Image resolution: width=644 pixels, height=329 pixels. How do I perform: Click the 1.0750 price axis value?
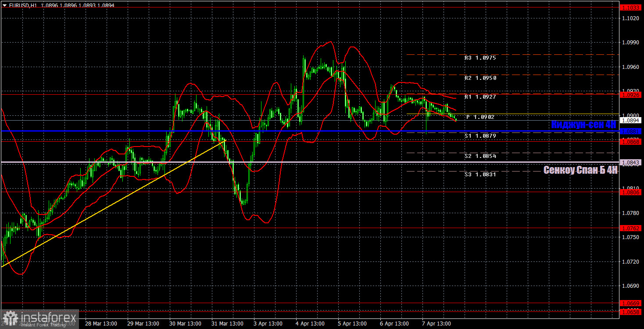(x=630, y=237)
